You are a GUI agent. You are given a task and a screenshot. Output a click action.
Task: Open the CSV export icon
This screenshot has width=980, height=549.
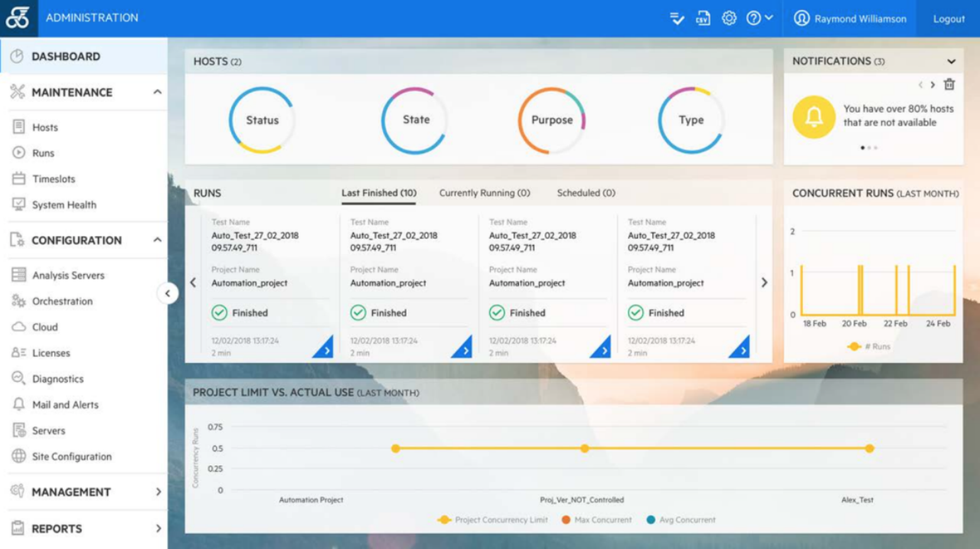point(703,18)
